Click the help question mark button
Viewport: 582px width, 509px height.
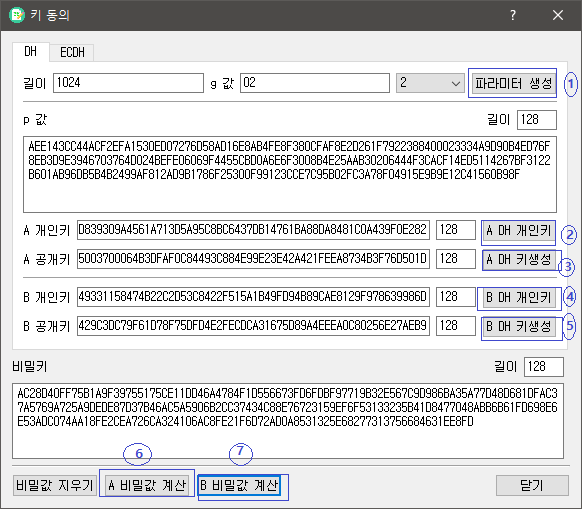pyautogui.click(x=513, y=15)
